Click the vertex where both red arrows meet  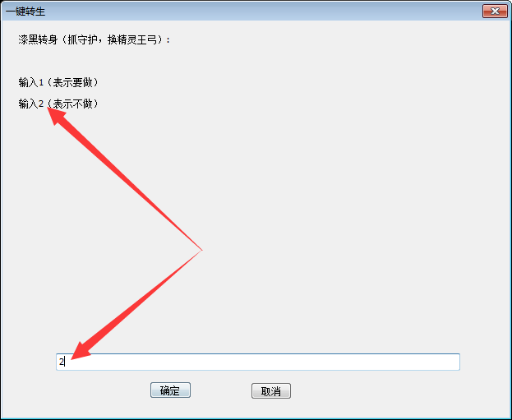202,250
